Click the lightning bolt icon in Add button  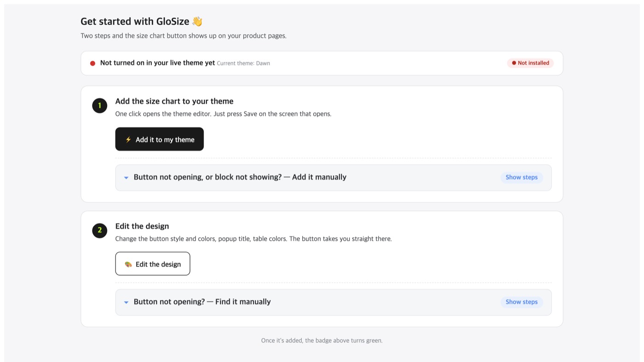tap(128, 139)
